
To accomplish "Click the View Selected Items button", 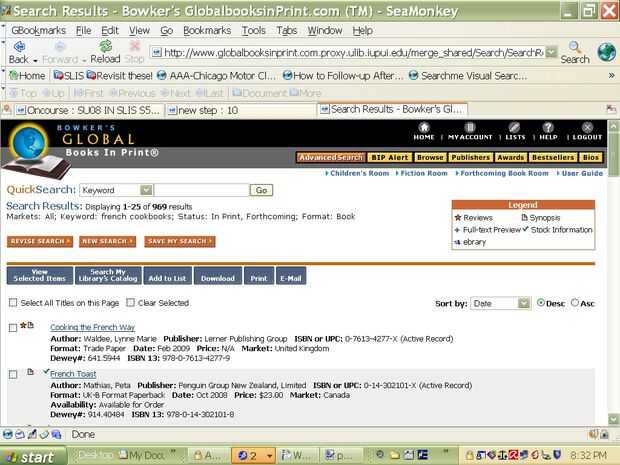I will 40,276.
